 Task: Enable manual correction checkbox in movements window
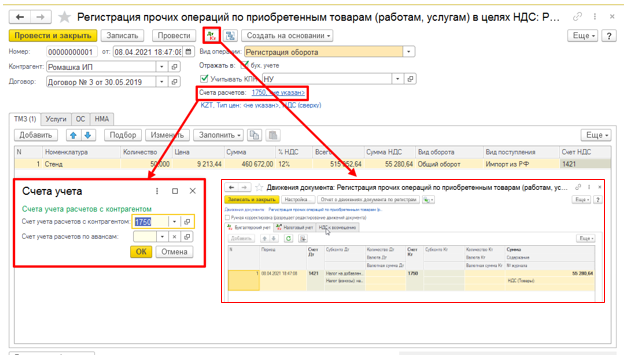pyautogui.click(x=227, y=218)
